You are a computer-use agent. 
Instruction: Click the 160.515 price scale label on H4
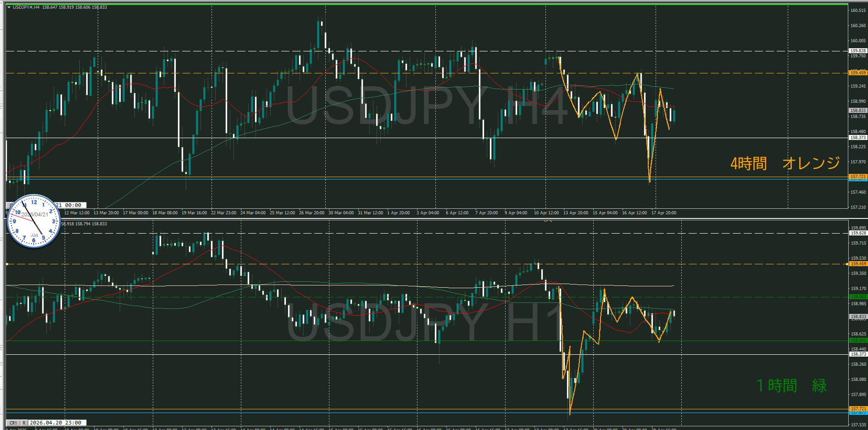[x=857, y=11]
